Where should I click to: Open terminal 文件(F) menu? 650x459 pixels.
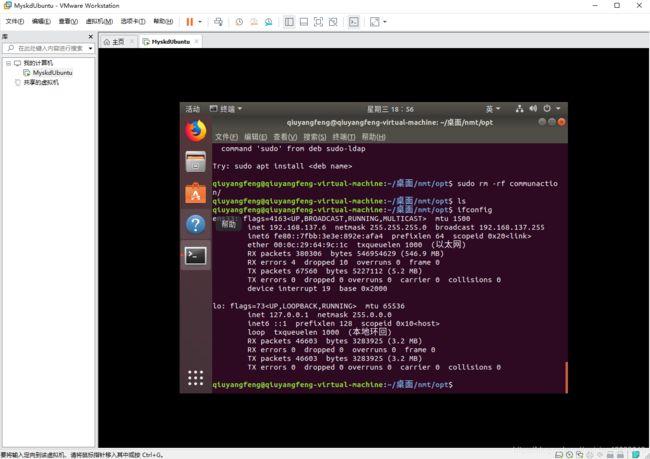coord(226,137)
